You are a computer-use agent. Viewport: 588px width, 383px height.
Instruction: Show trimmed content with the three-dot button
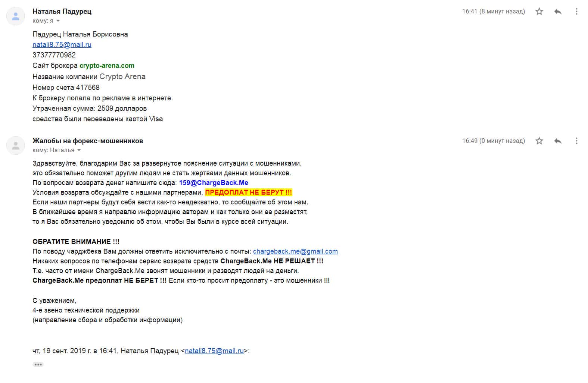point(38,364)
